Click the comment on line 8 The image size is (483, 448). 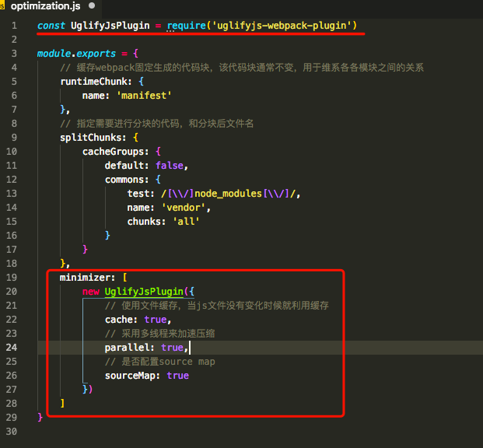(x=157, y=124)
